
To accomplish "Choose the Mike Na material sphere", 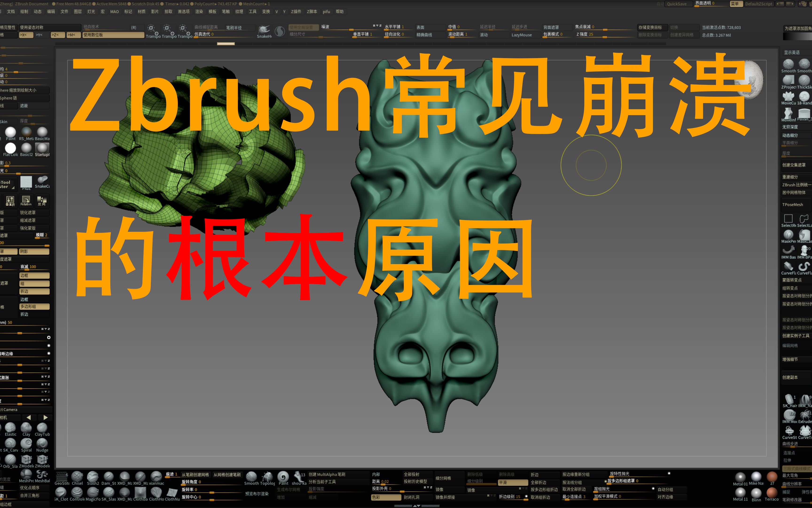I will 756,478.
